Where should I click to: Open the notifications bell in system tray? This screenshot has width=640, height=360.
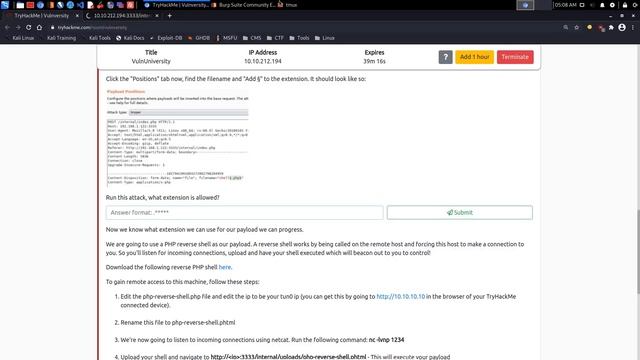(602, 5)
